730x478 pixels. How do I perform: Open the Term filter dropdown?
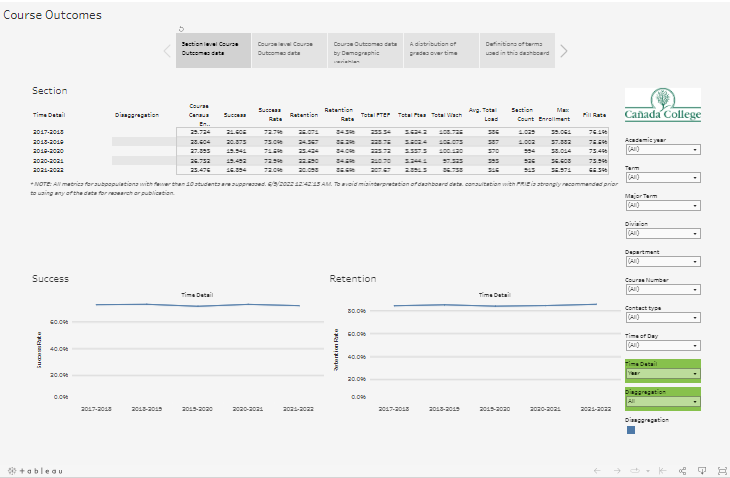(x=663, y=177)
